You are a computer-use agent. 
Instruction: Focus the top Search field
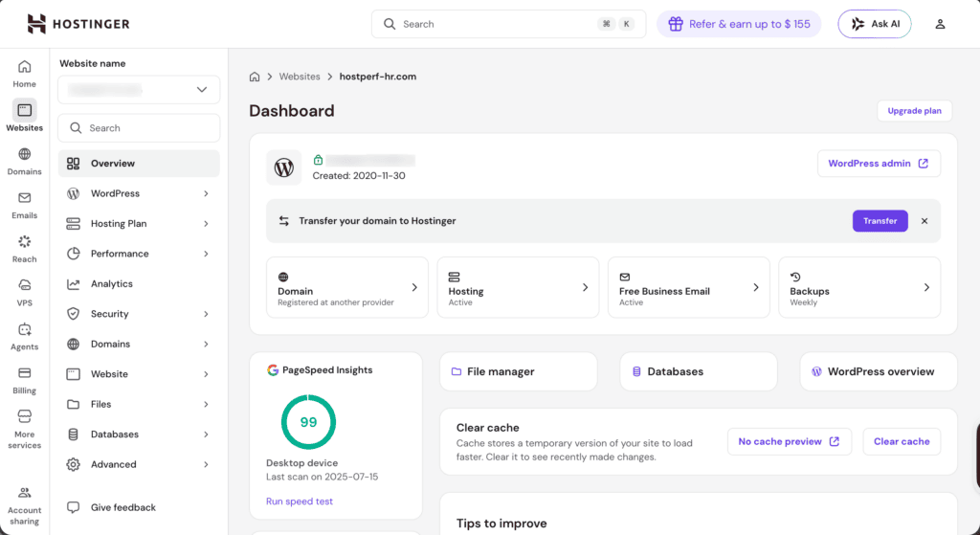(x=509, y=24)
